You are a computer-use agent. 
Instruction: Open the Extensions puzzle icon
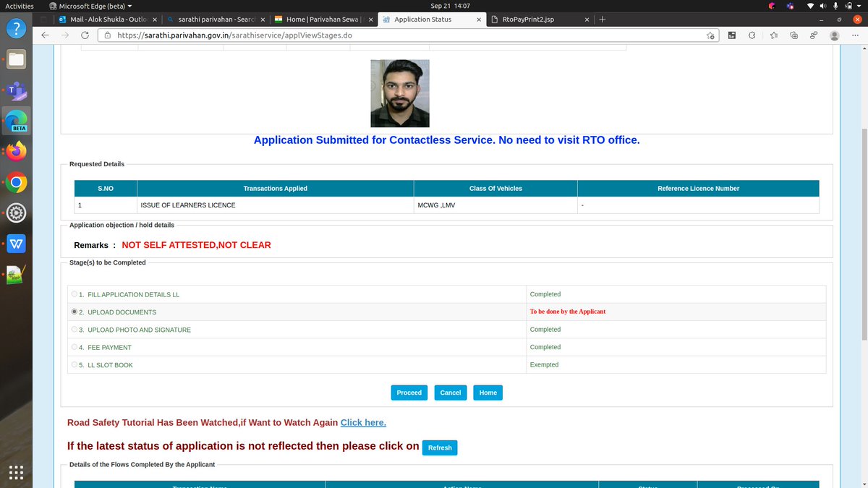pos(752,35)
